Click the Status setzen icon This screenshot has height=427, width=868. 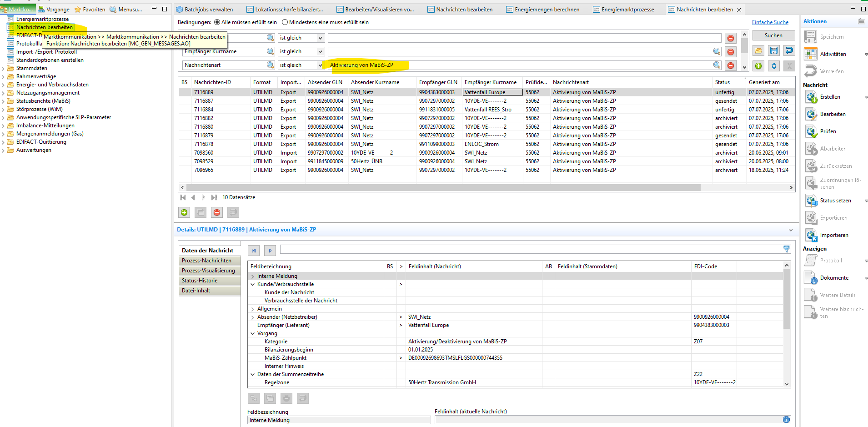(811, 201)
